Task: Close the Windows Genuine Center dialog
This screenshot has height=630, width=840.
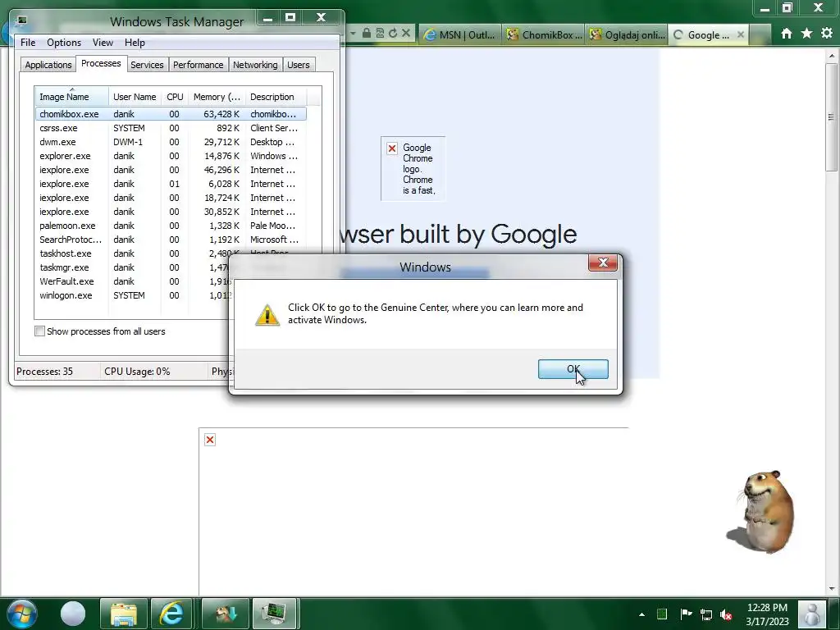Action: coord(603,262)
